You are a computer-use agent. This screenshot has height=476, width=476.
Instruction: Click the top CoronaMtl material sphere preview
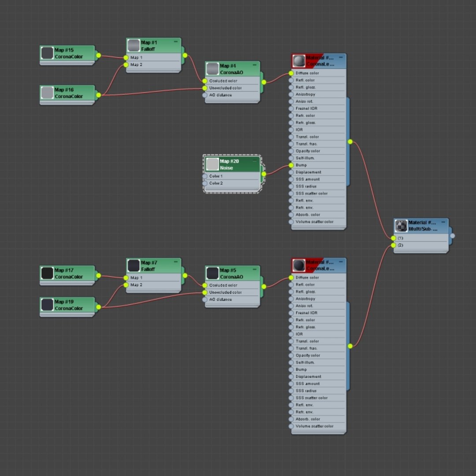299,61
